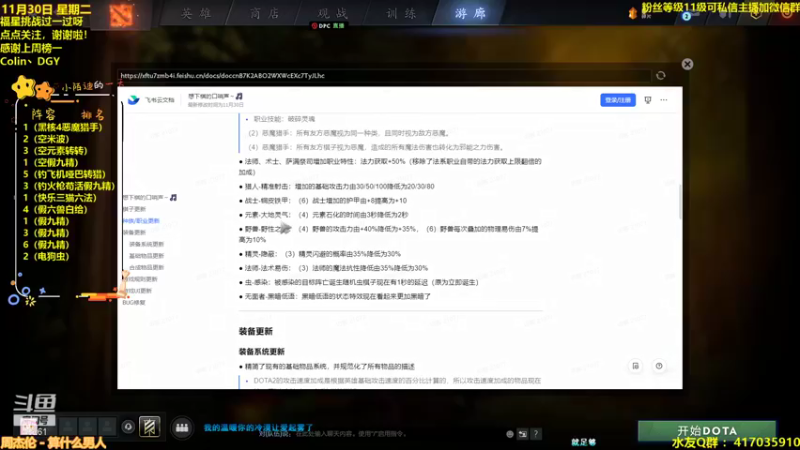Open the notification badge showing 2

(686, 16)
